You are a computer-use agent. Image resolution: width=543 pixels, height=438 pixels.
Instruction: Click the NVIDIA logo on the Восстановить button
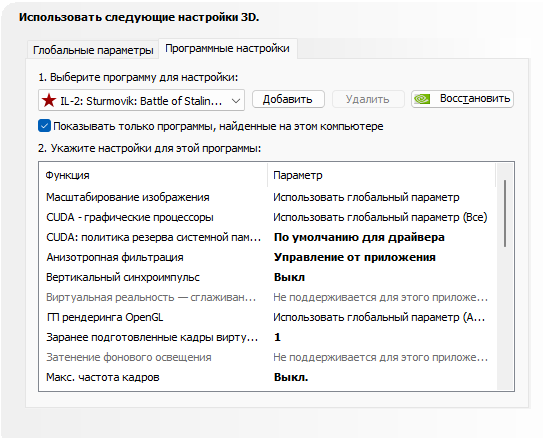[422, 99]
